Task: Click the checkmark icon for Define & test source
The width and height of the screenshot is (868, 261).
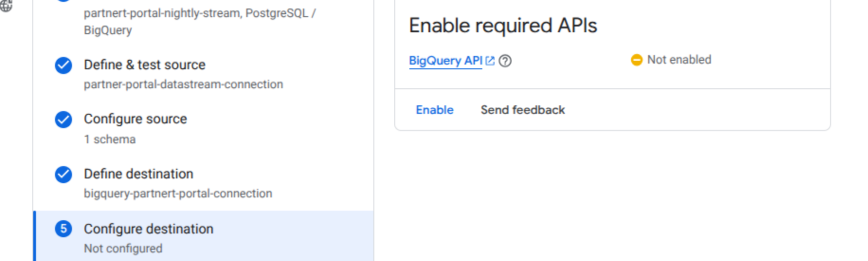Action: pos(63,65)
